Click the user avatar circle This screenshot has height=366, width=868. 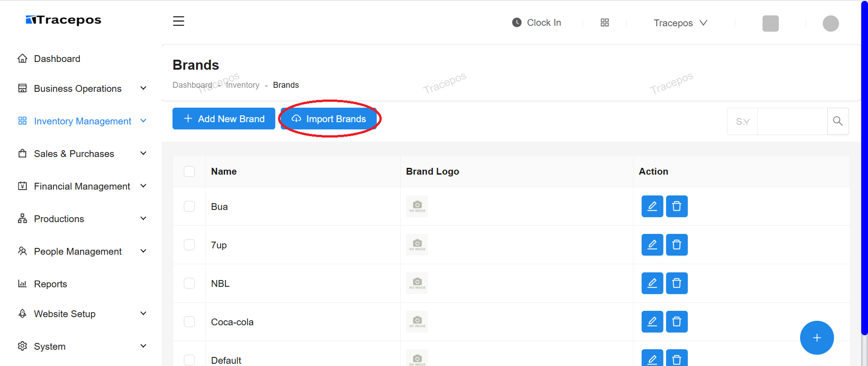[830, 24]
